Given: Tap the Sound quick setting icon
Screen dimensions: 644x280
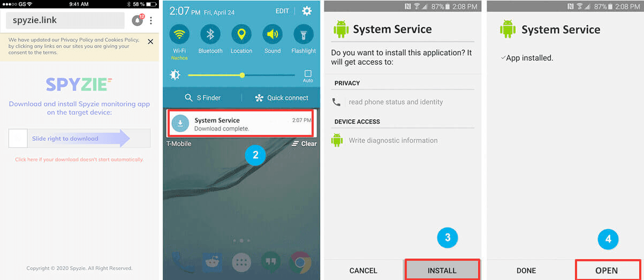Looking at the screenshot, I should [x=272, y=35].
